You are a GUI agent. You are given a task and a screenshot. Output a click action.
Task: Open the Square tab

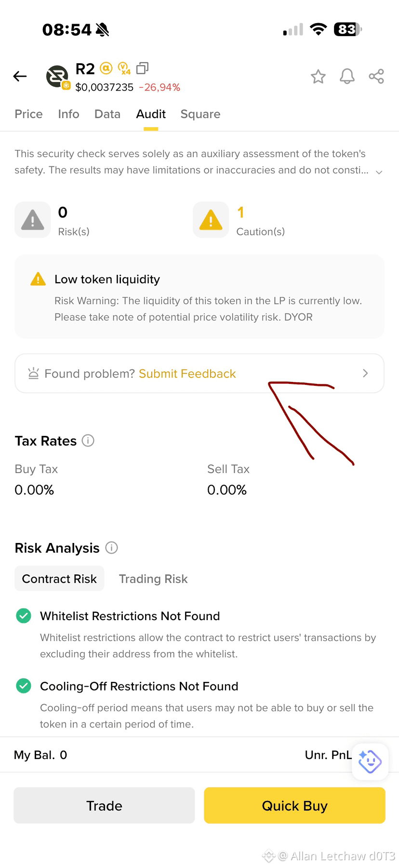pos(200,114)
